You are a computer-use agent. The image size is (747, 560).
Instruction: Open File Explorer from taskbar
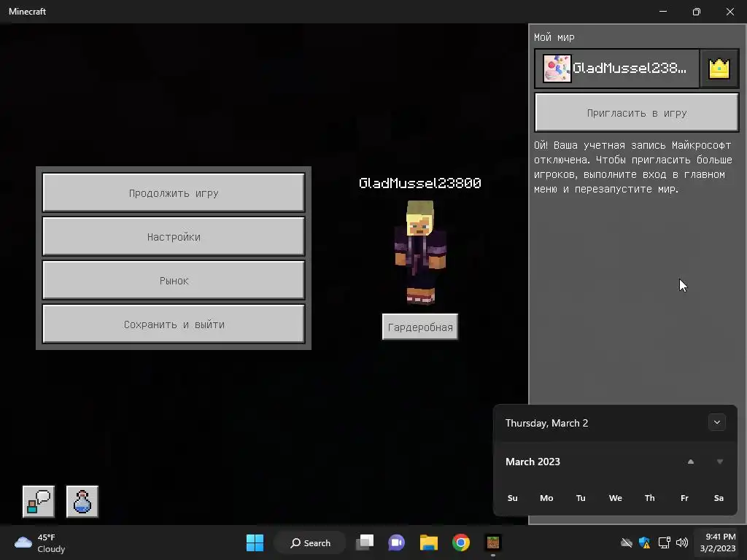tap(429, 542)
